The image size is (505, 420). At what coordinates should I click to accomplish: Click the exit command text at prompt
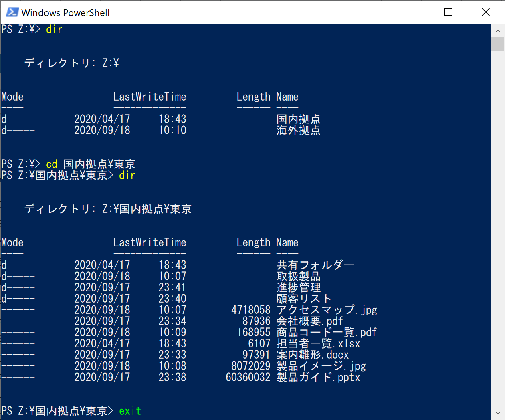(x=130, y=411)
